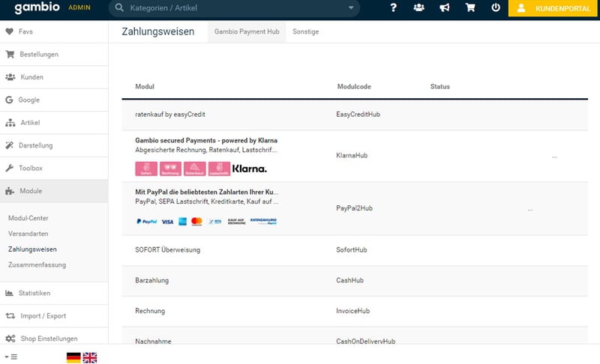Collapse the sidebar menu toggle at bottom left
The height and width of the screenshot is (364, 600).
click(10, 357)
